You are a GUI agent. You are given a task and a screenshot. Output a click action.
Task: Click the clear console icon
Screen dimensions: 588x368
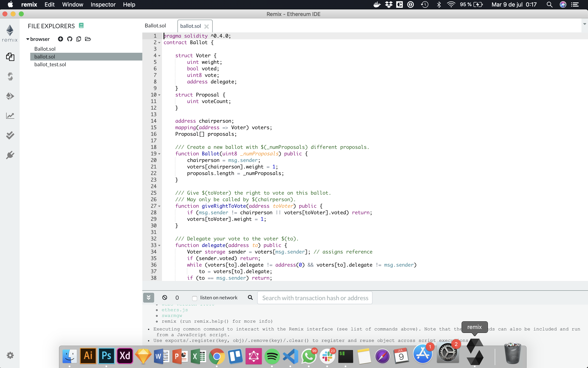pyautogui.click(x=165, y=297)
